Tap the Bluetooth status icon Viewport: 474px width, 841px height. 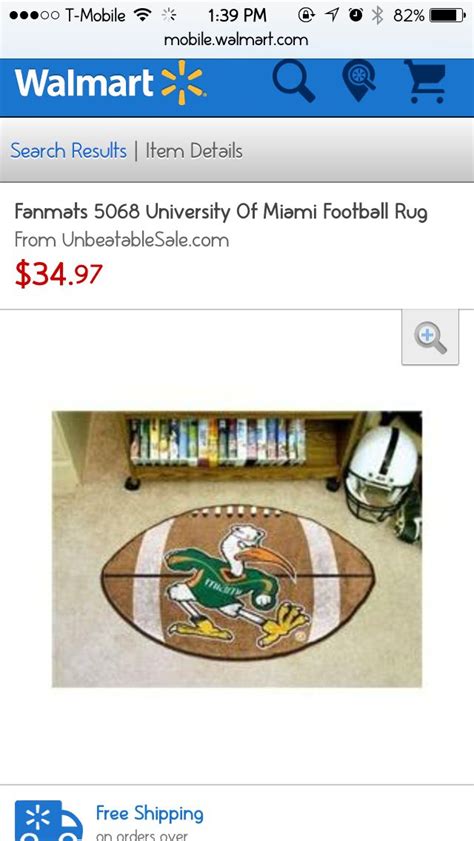[378, 16]
